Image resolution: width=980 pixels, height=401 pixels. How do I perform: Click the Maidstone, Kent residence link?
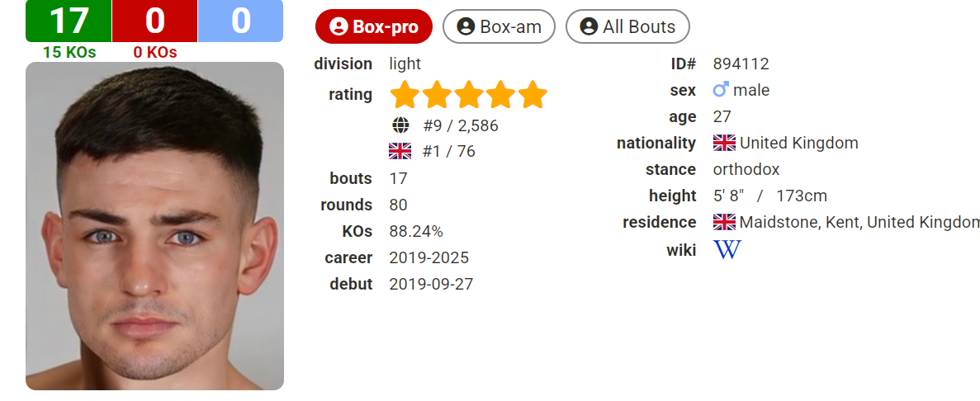pyautogui.click(x=859, y=222)
